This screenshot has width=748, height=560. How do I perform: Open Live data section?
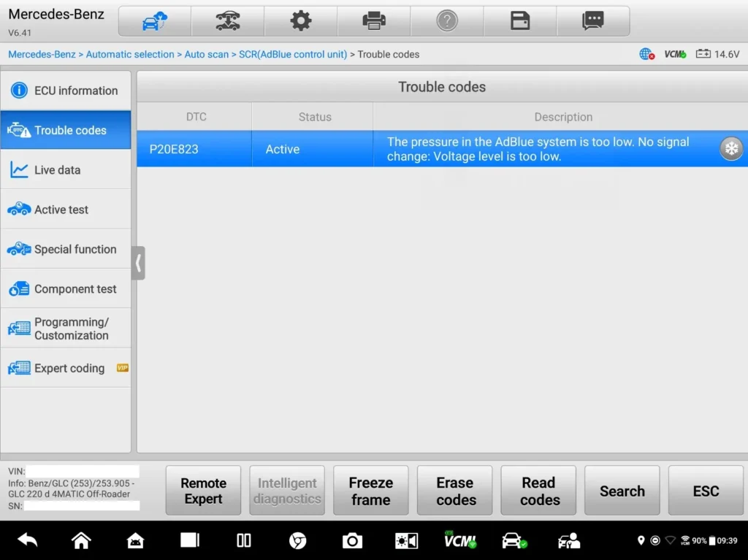pos(66,170)
